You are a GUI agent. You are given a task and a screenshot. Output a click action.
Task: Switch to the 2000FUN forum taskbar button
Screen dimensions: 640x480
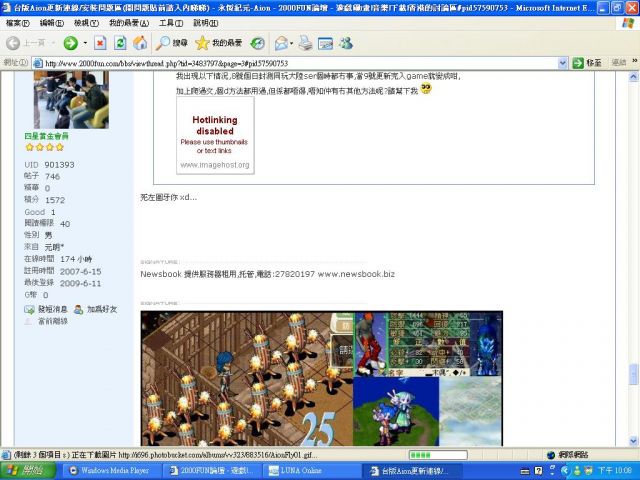coord(211,471)
